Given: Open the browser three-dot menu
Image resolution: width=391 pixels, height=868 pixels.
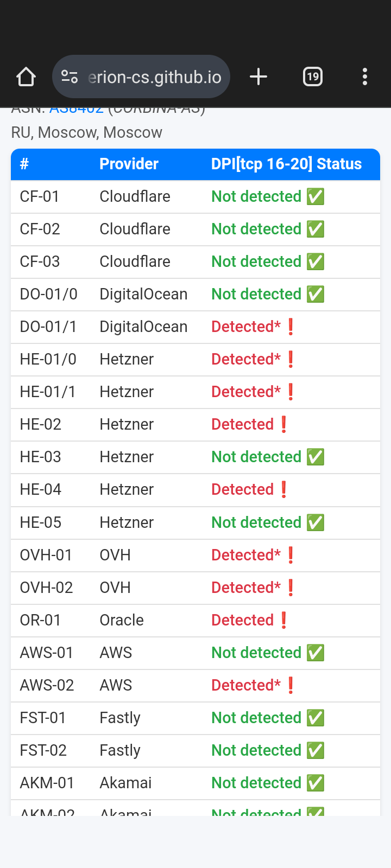Looking at the screenshot, I should tap(365, 77).
